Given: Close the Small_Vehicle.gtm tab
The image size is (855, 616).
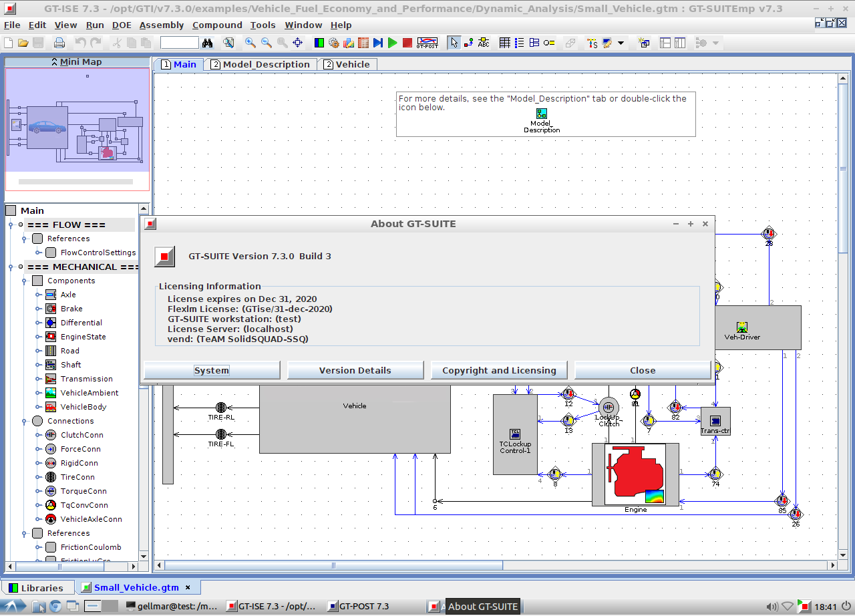Looking at the screenshot, I should pyautogui.click(x=188, y=587).
